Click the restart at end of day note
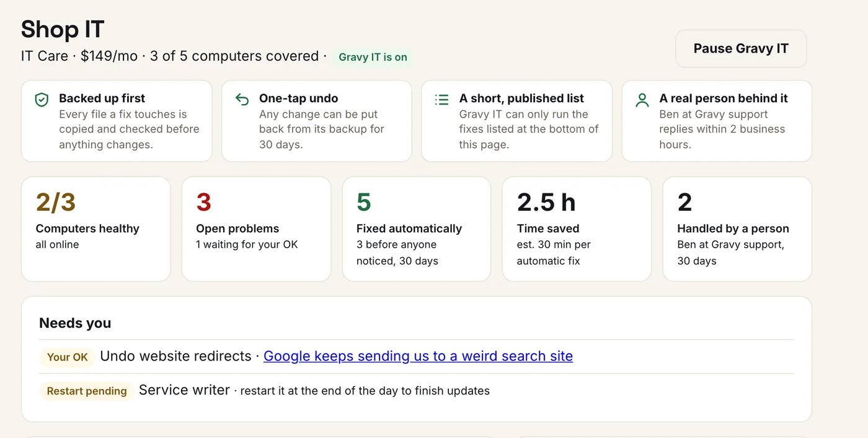 pos(365,391)
